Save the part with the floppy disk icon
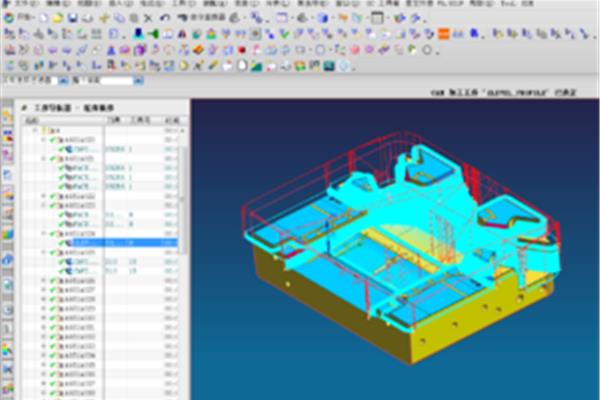 coord(73,18)
